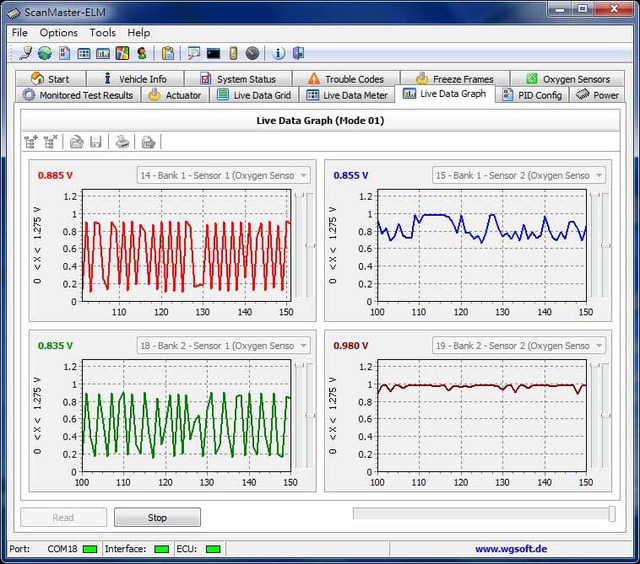The image size is (640, 564).
Task: Switch to the Oxygen Sensors tab
Action: click(568, 79)
